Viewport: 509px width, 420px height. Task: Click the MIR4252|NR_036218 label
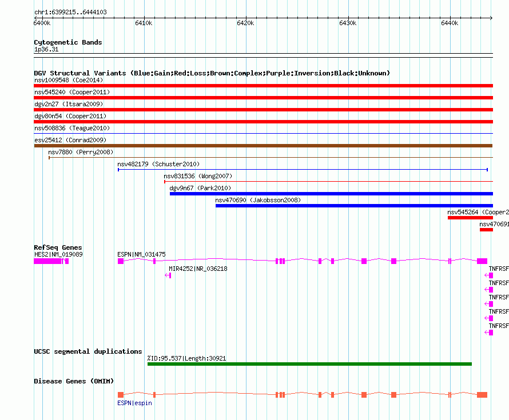(x=198, y=269)
